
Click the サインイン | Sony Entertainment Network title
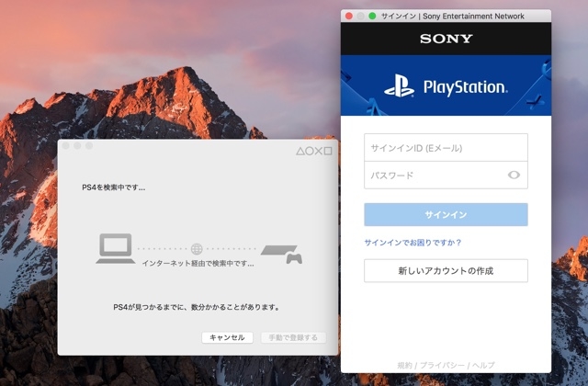tap(453, 17)
